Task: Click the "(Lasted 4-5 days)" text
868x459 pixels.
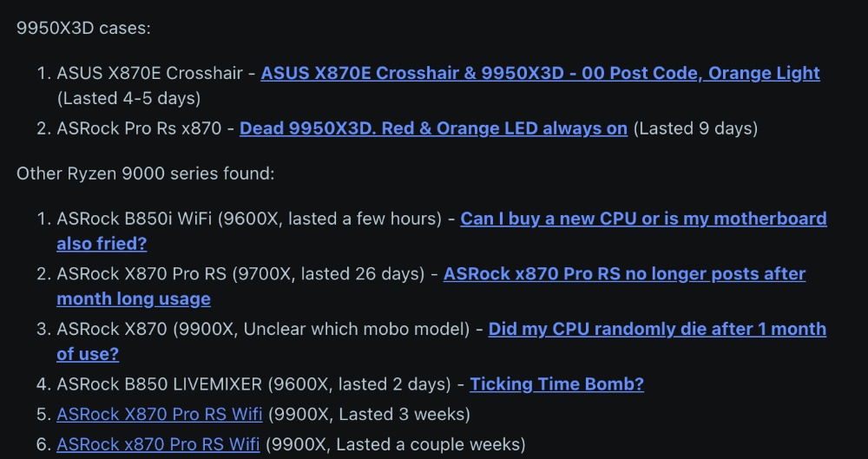Action: pyautogui.click(x=128, y=98)
